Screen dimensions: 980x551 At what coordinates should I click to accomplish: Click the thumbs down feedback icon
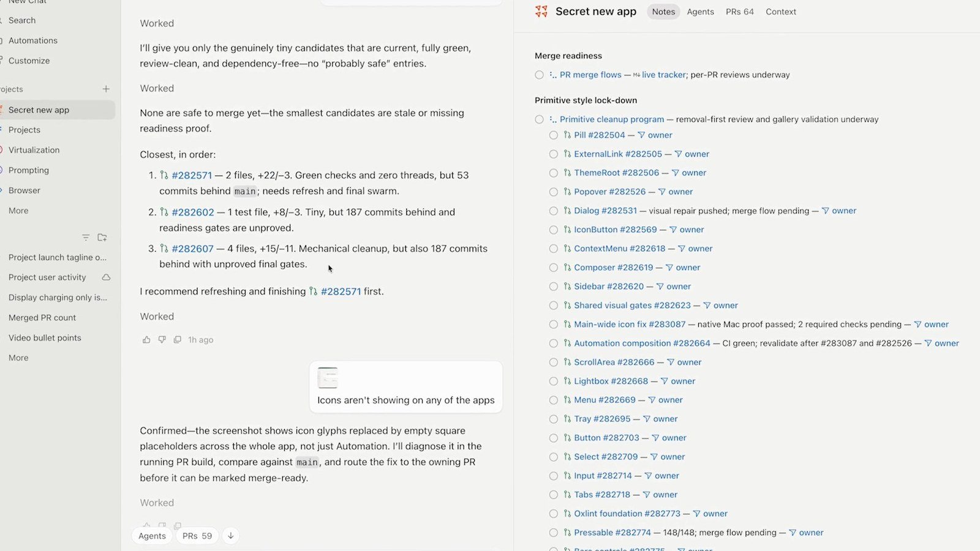tap(162, 340)
